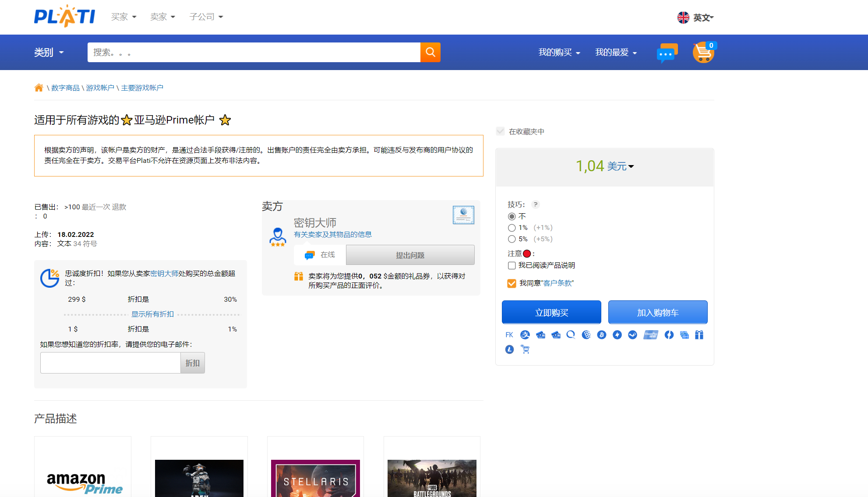Expand the 买家 dropdown menu
Viewport: 868px width, 497px height.
123,17
